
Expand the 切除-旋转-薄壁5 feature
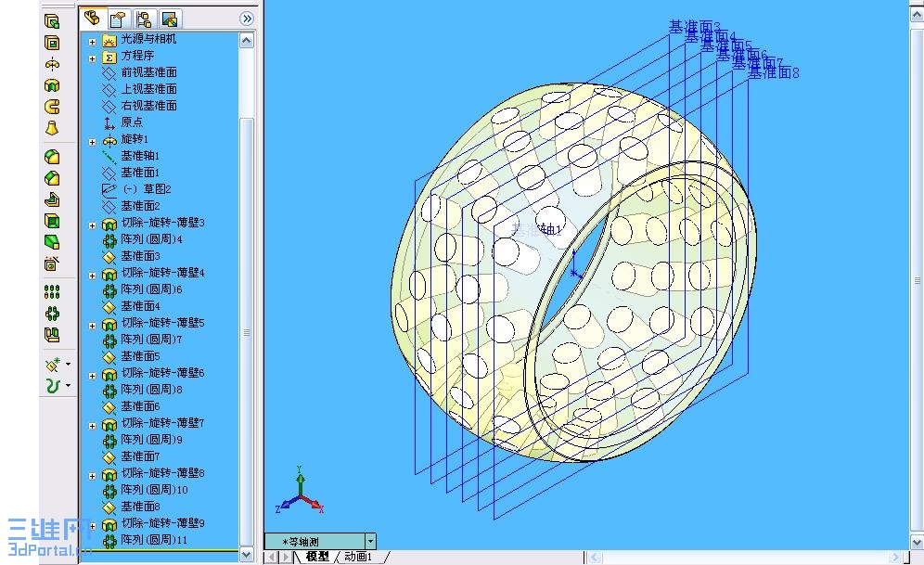92,326
